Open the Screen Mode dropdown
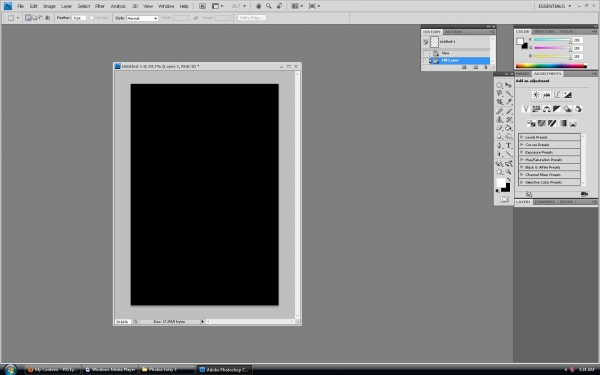600x375 pixels. [314, 6]
